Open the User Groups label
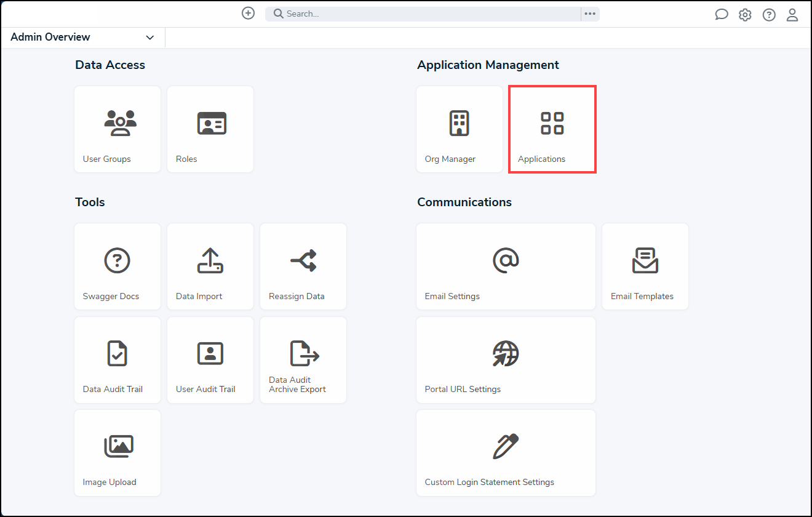 click(107, 159)
